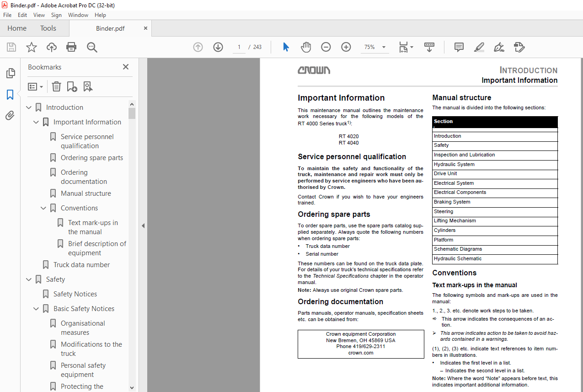Click the Save file icon

coord(11,47)
